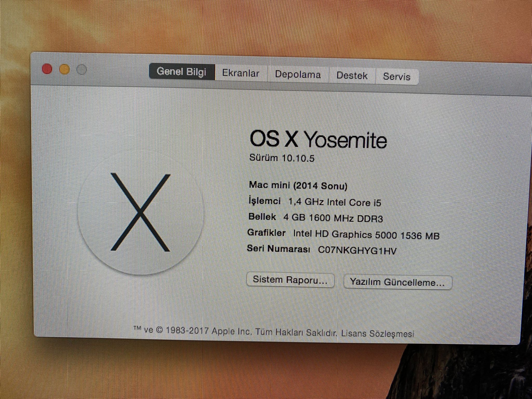Click the Grafikler label

coord(267,232)
